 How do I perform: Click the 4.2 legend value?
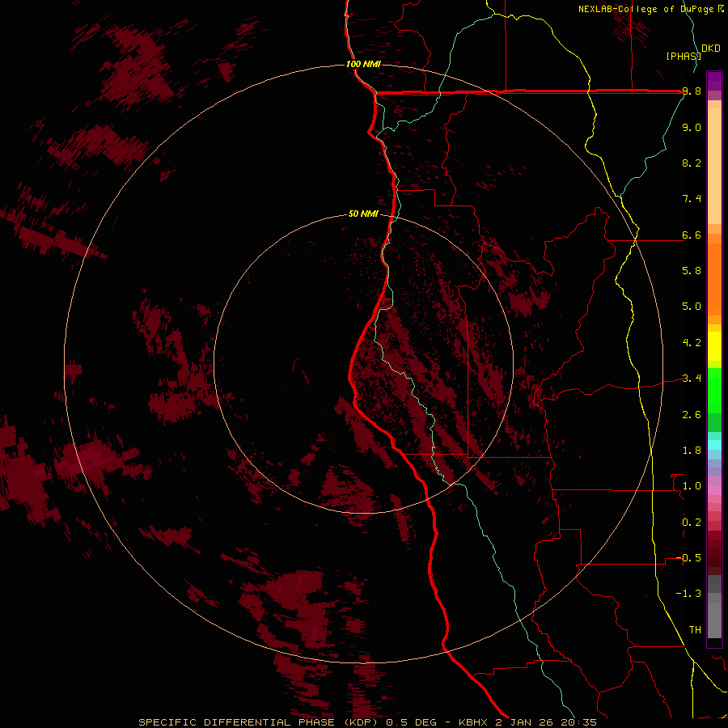[x=692, y=343]
